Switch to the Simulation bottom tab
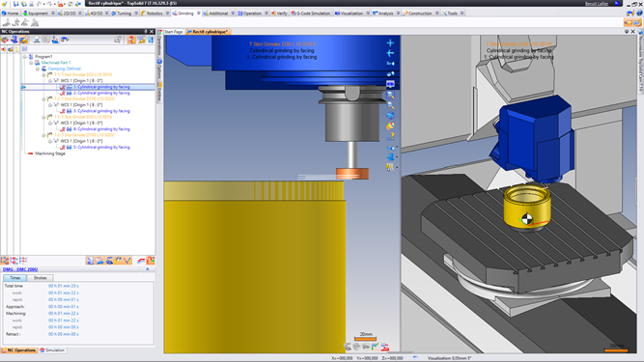The image size is (644, 362). coord(52,350)
